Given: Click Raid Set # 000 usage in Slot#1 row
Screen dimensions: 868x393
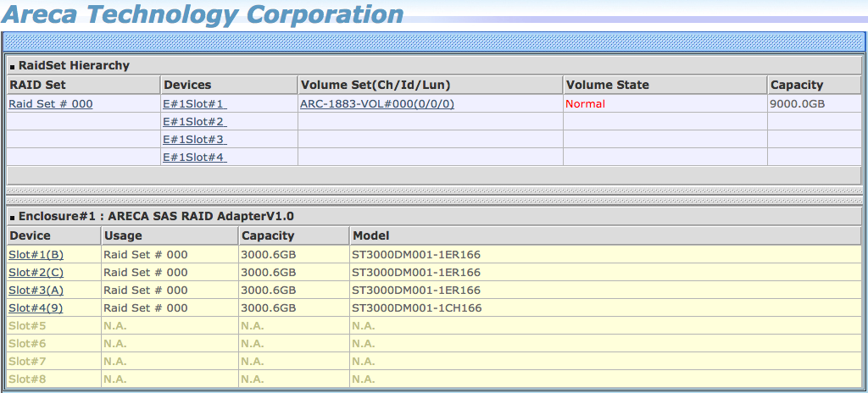Looking at the screenshot, I should click(x=146, y=255).
